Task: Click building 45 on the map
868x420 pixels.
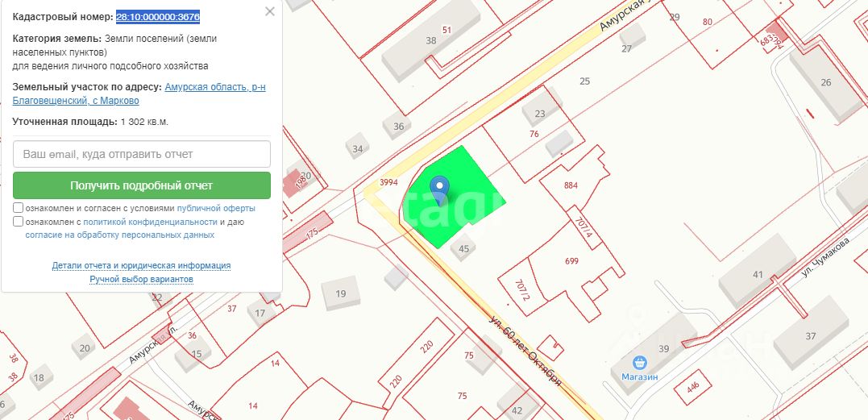Action: [x=463, y=248]
